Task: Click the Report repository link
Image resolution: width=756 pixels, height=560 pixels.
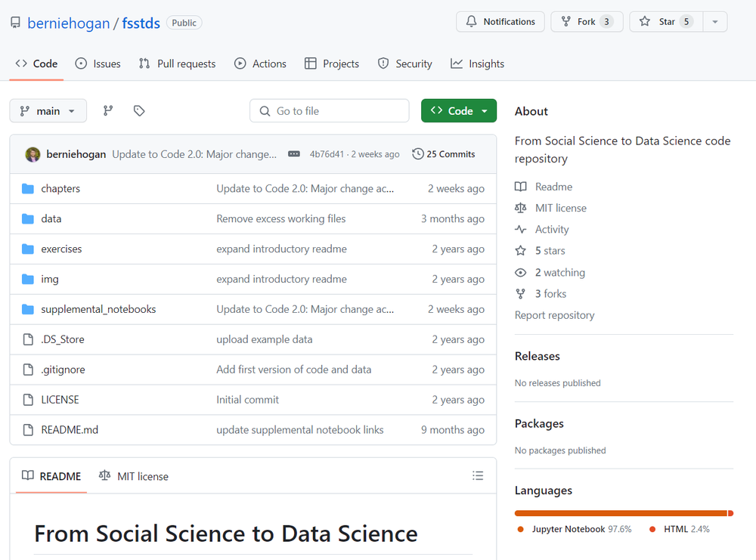Action: point(554,315)
